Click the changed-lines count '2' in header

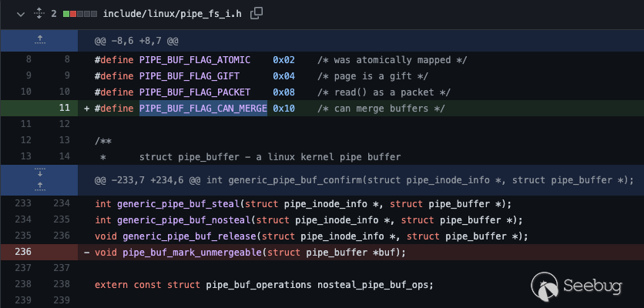[54, 13]
